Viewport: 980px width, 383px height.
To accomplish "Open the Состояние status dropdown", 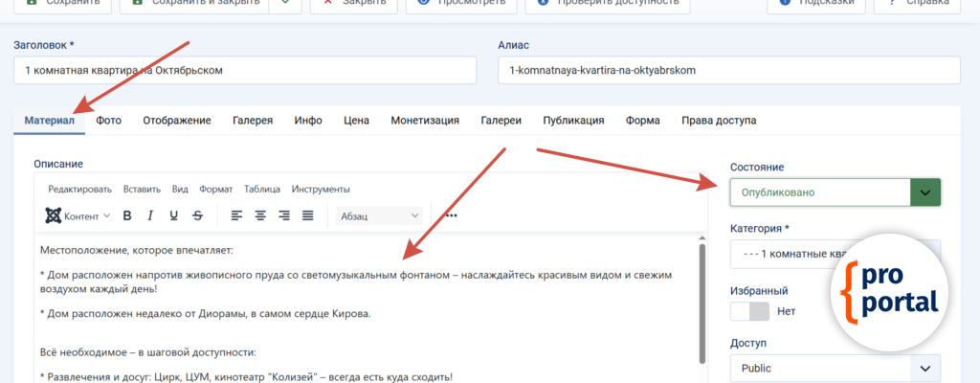I will (x=835, y=192).
